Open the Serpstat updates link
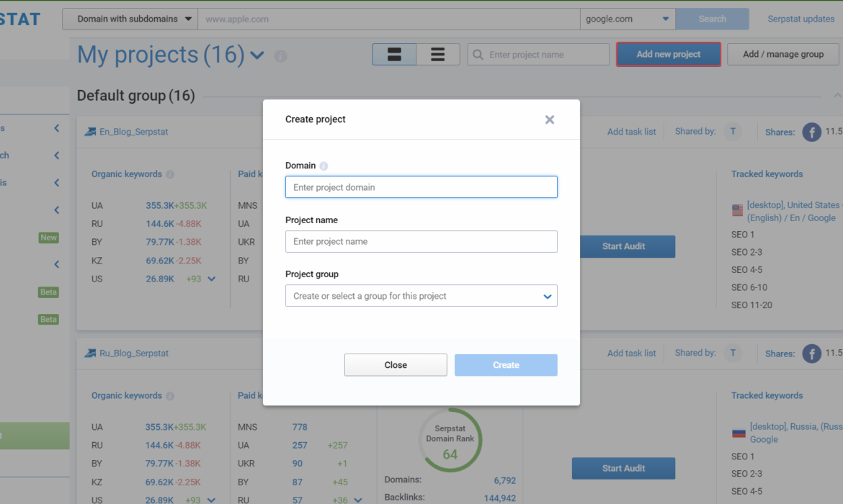This screenshot has height=504, width=843. coord(801,19)
